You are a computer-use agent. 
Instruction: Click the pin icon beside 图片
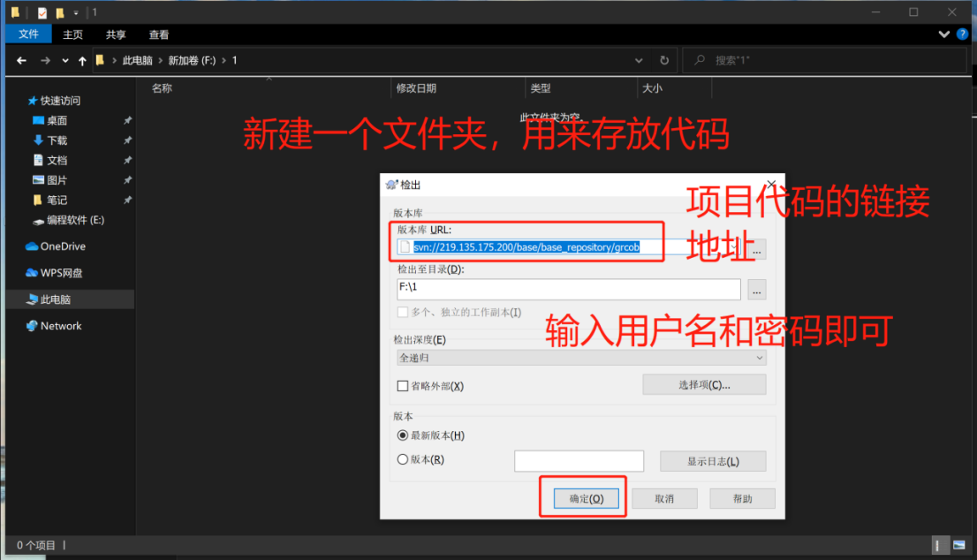coord(127,180)
